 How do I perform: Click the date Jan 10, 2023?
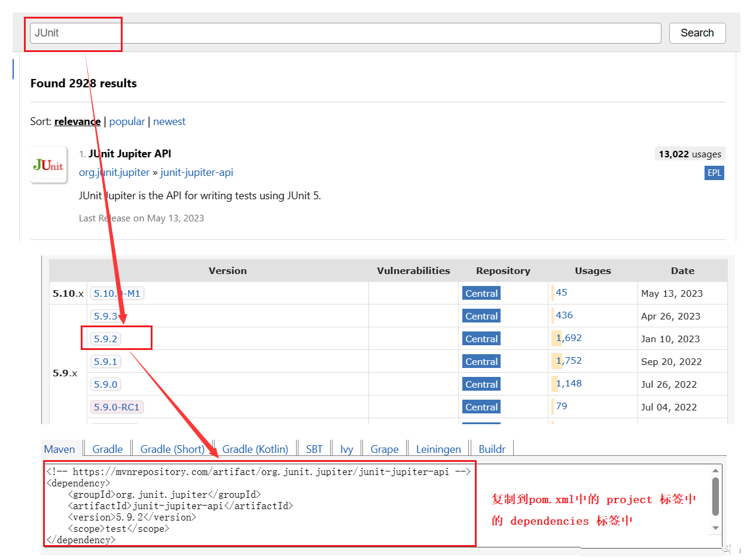[670, 339]
